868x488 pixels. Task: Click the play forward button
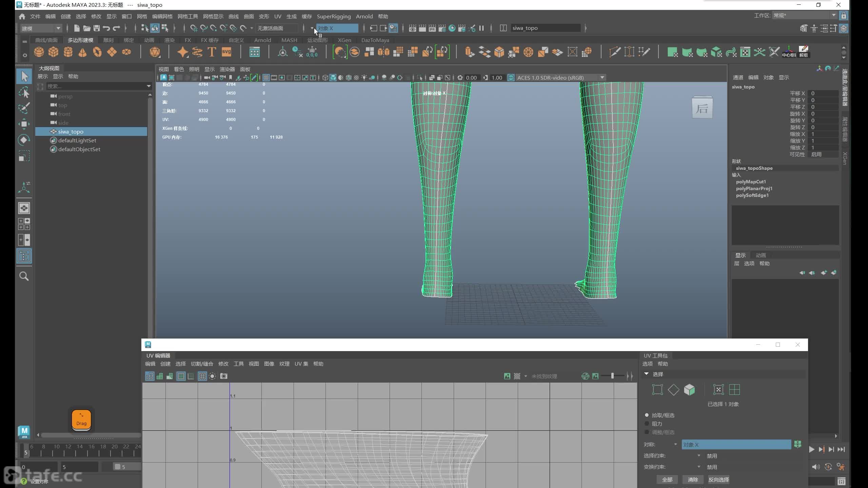click(x=811, y=449)
